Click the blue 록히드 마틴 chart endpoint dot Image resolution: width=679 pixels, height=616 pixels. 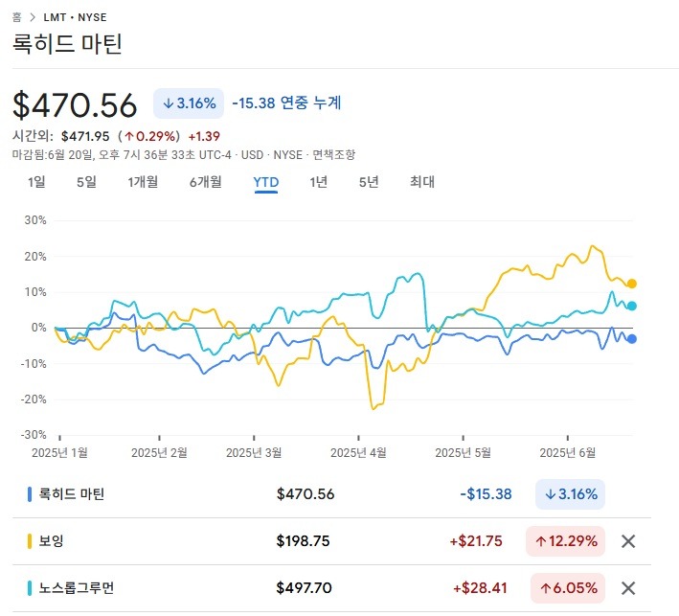[x=632, y=339]
